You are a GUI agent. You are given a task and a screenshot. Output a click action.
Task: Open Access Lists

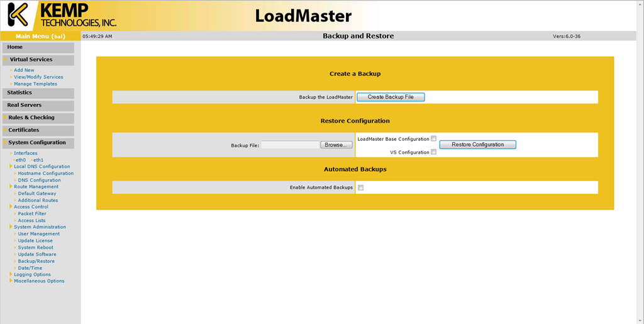pyautogui.click(x=31, y=221)
